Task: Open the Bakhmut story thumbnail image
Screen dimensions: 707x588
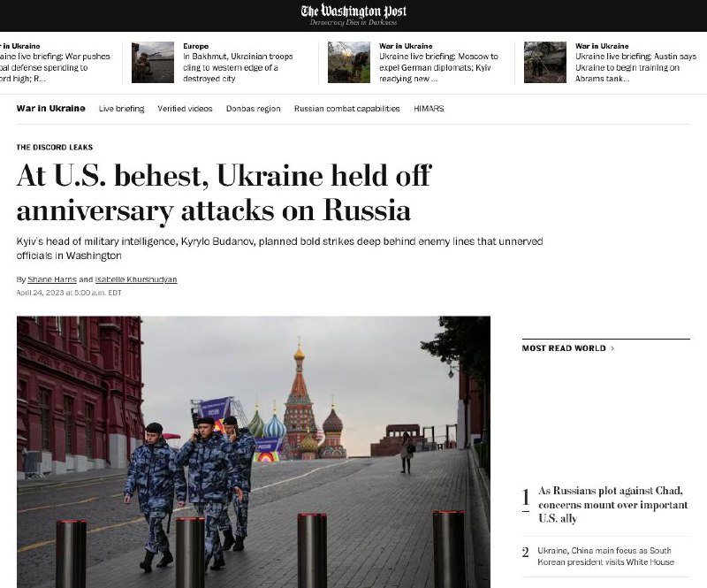Action: coord(153,62)
